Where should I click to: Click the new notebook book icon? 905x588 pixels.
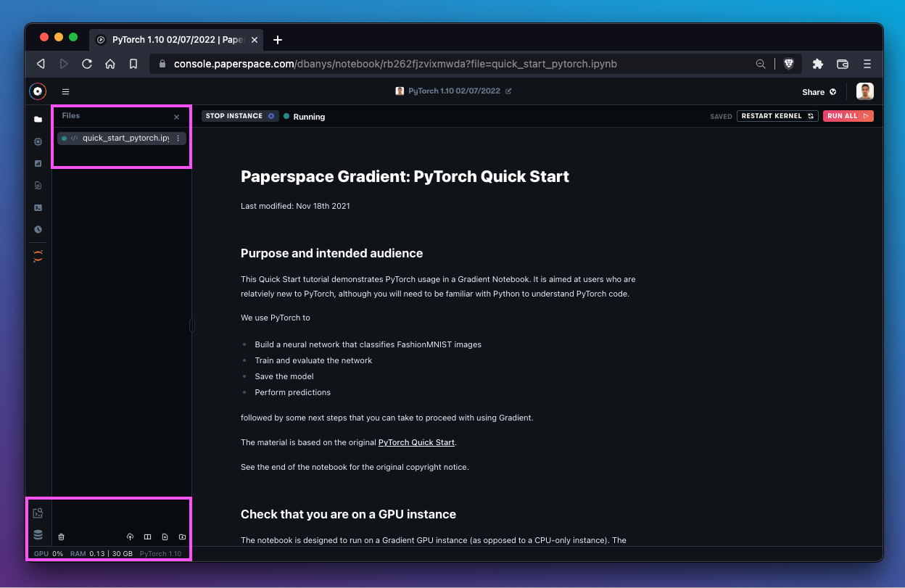click(x=147, y=537)
